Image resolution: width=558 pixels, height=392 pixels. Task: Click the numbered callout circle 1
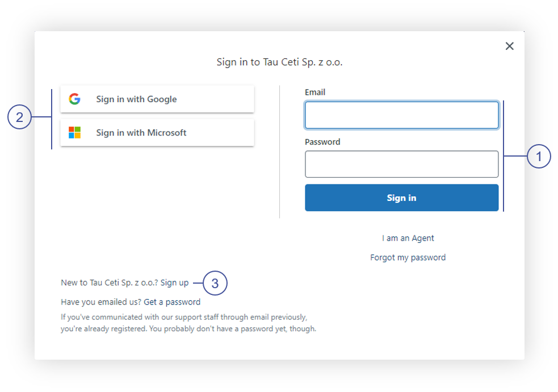(x=539, y=156)
